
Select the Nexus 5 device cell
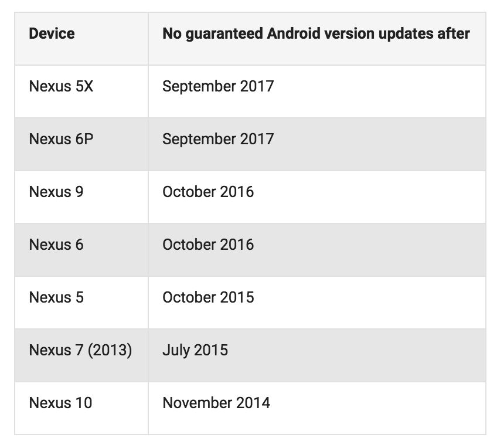(x=56, y=297)
